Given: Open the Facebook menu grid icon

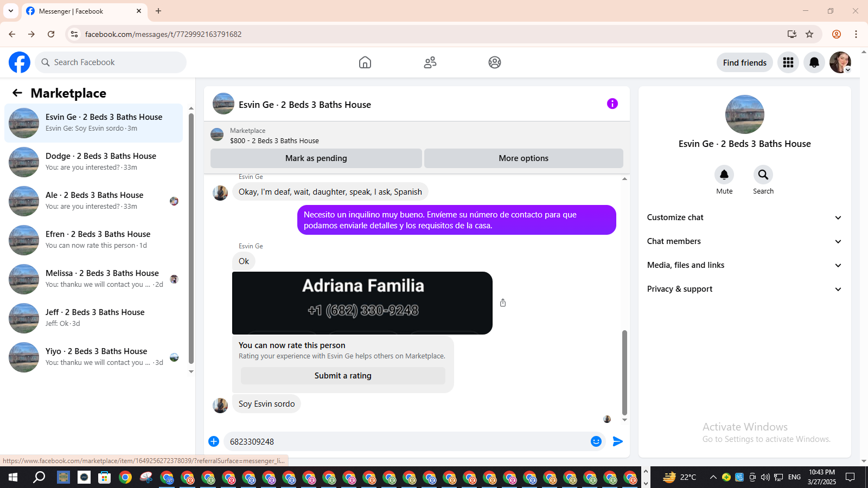Looking at the screenshot, I should point(788,62).
